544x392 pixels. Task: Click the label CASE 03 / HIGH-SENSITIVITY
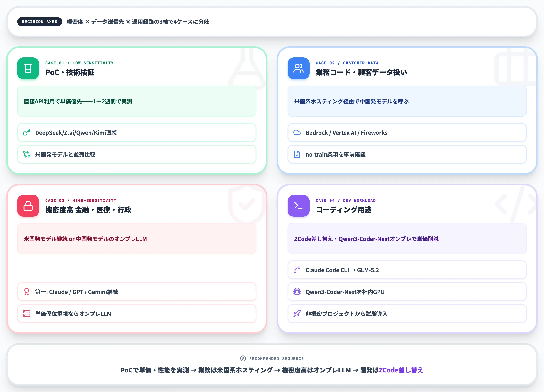pyautogui.click(x=81, y=200)
